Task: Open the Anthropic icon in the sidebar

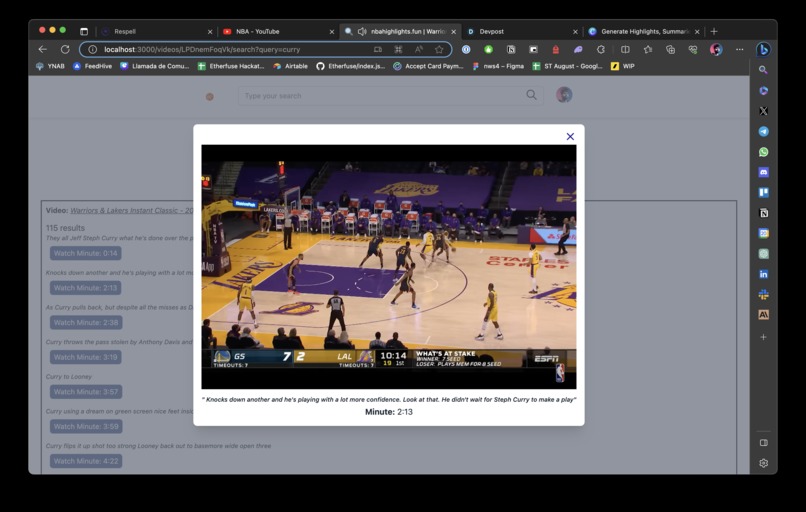Action: click(763, 315)
